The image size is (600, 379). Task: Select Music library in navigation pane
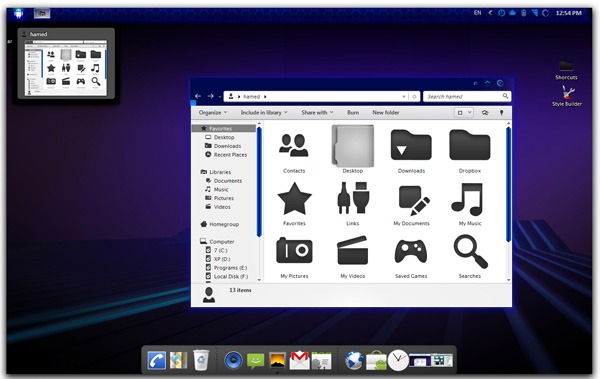point(221,190)
